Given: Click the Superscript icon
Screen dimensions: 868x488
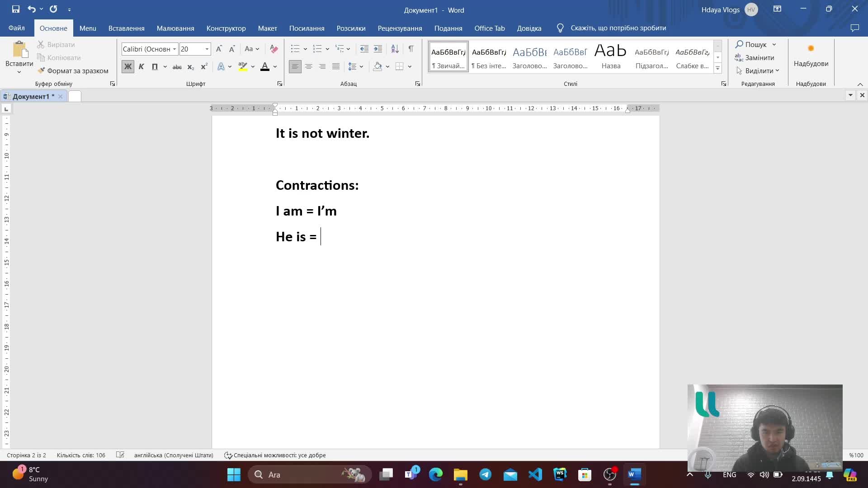Looking at the screenshot, I should (204, 67).
